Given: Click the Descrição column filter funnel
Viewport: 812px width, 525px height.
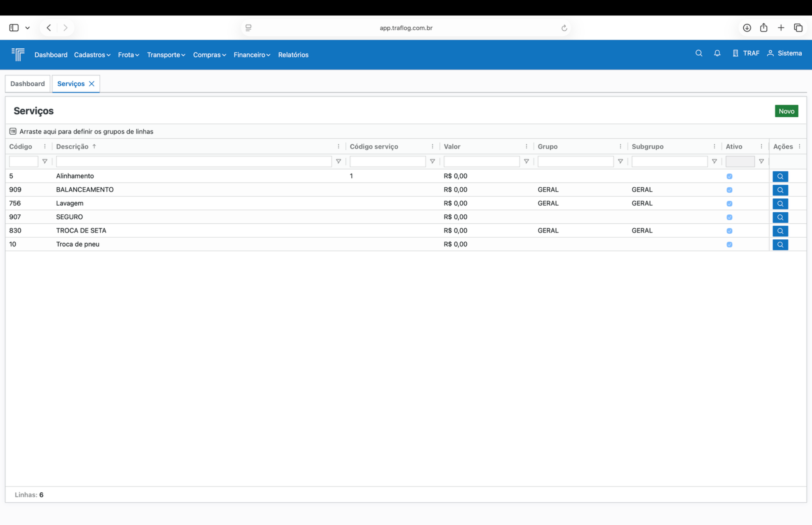Looking at the screenshot, I should [x=338, y=162].
